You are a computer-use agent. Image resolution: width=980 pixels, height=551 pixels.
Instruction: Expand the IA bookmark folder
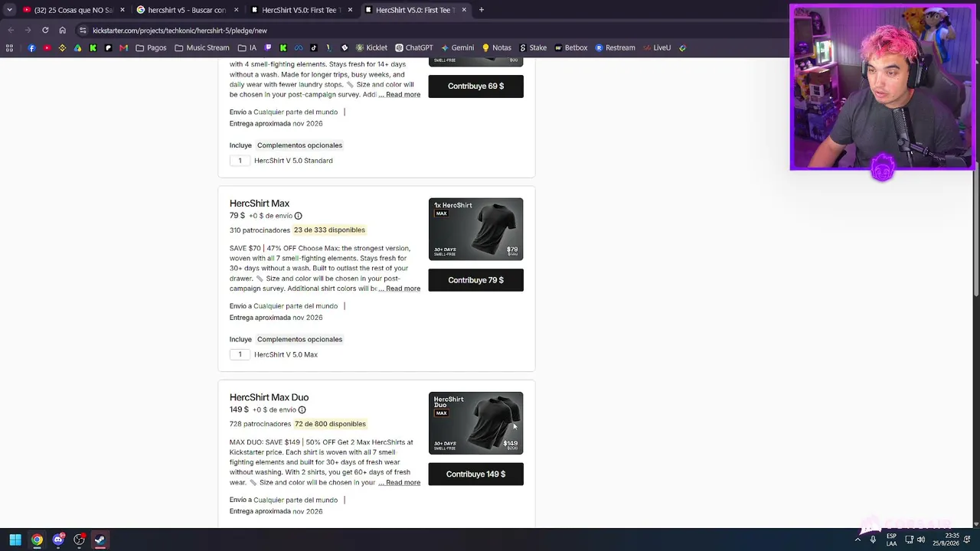tap(247, 47)
